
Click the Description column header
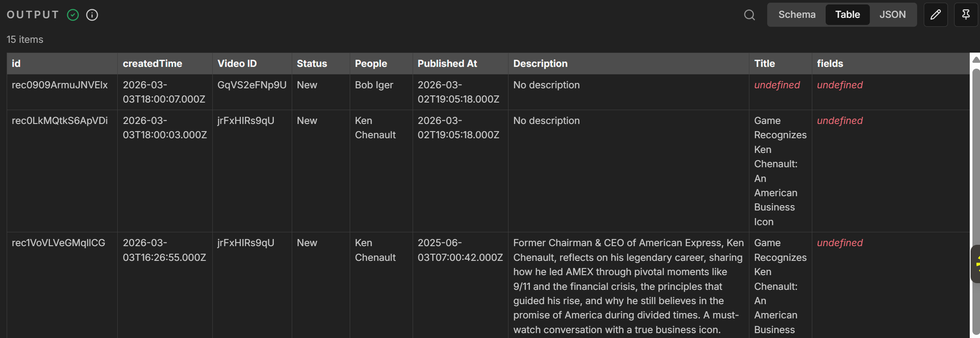click(540, 64)
